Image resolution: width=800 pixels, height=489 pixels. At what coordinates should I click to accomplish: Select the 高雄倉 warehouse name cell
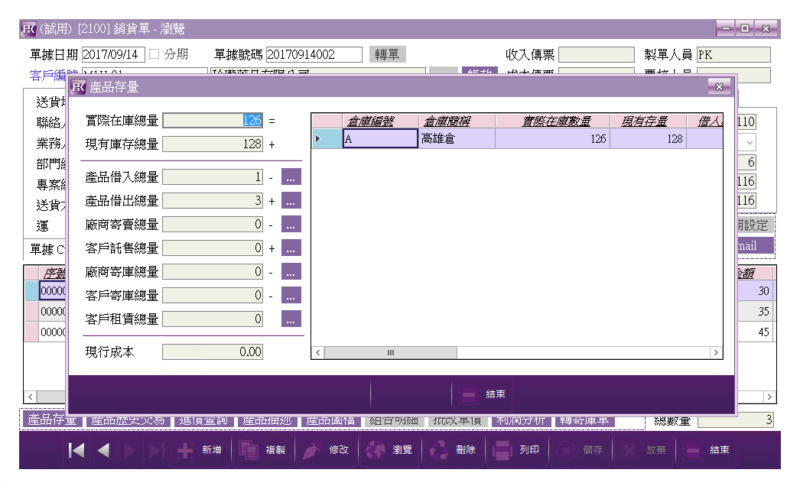(457, 139)
